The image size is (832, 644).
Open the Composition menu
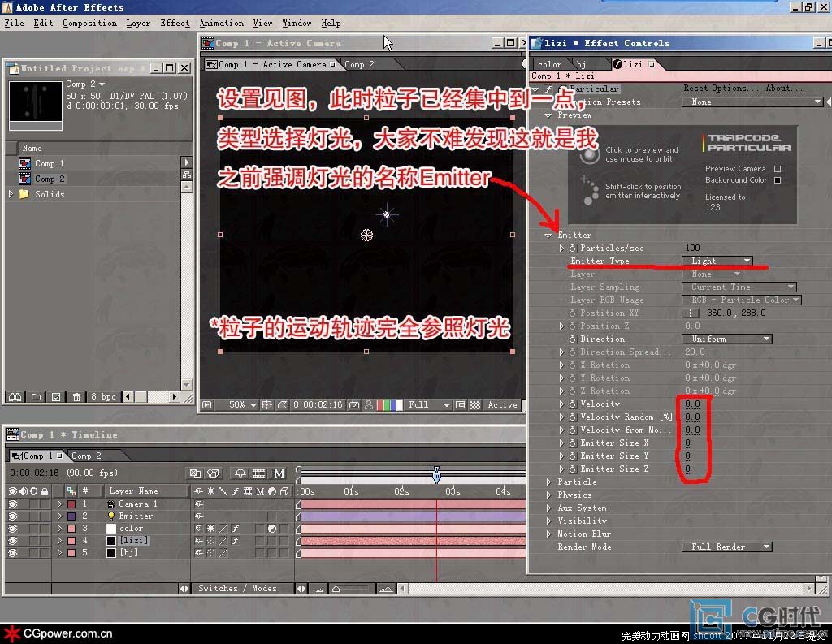point(89,24)
